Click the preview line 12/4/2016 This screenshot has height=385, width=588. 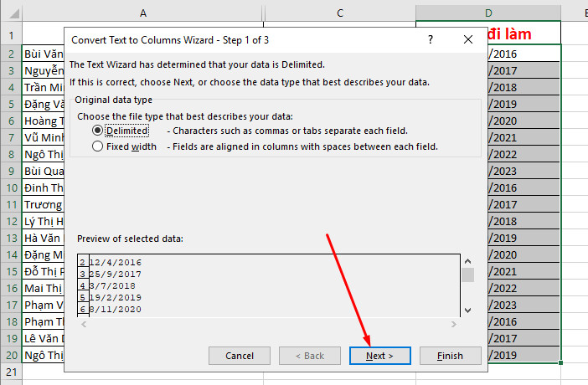click(116, 263)
